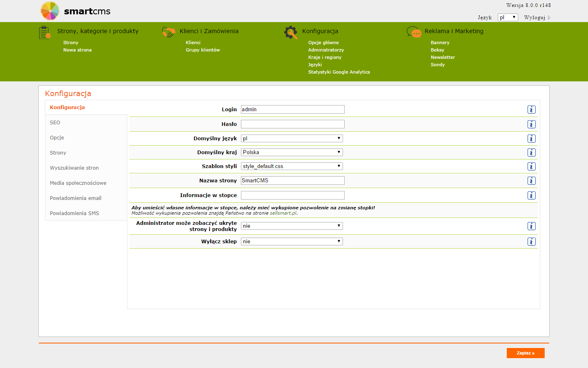Click the Klienci i Zamówienia menu heading
The image size is (588, 368).
209,31
